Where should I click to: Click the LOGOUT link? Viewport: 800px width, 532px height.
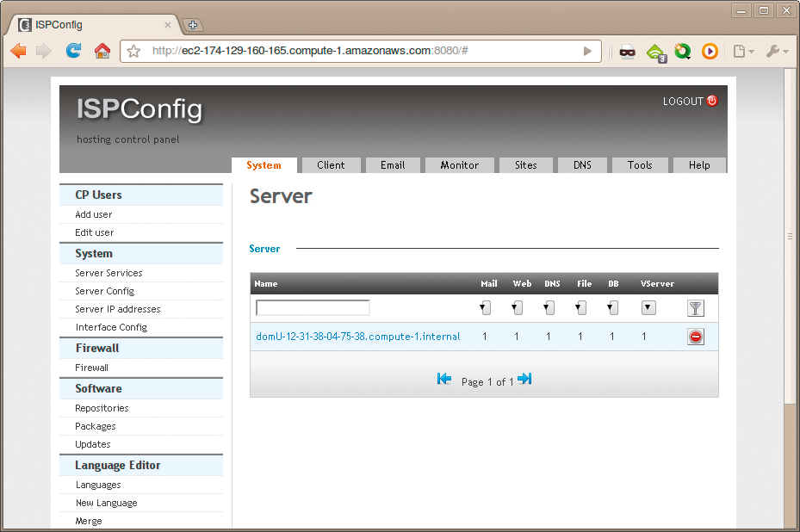click(x=683, y=101)
